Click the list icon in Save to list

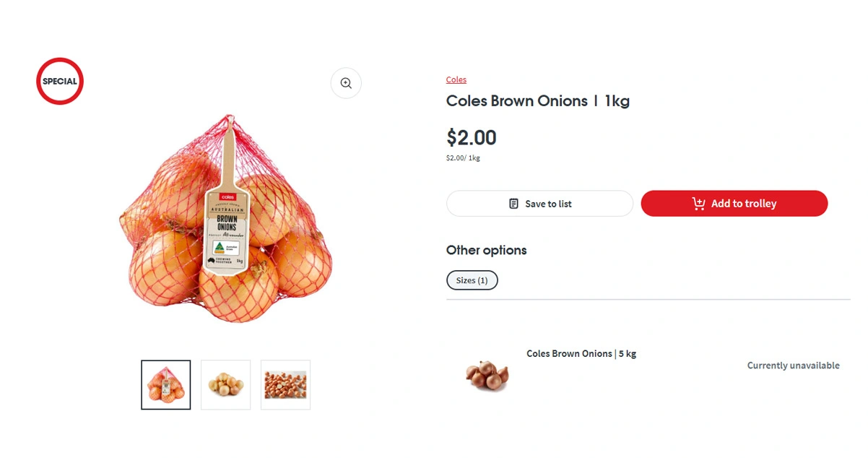(x=513, y=204)
